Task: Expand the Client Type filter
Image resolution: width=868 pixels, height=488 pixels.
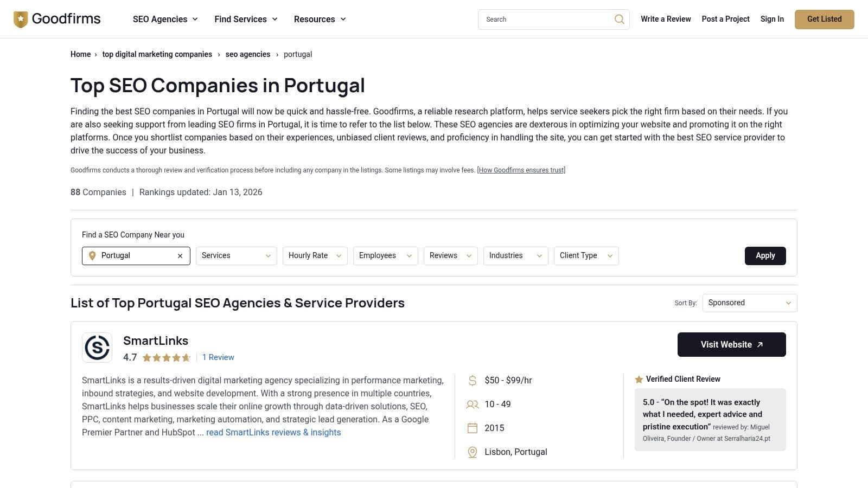Action: [586, 256]
